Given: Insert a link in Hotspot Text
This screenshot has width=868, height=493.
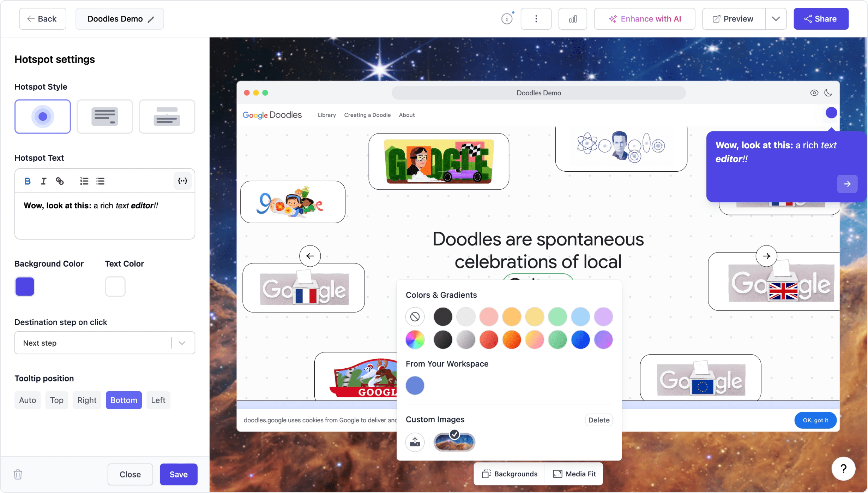Looking at the screenshot, I should tap(60, 181).
